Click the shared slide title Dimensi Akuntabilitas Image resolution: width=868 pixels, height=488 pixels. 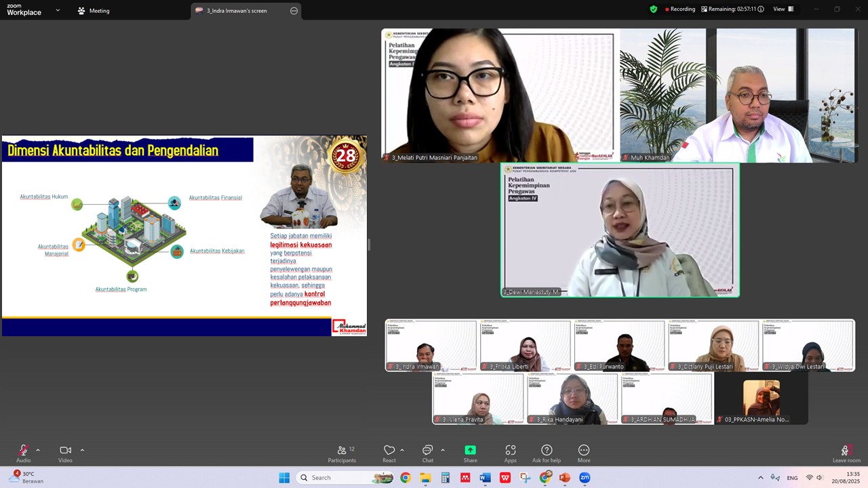[x=113, y=150]
